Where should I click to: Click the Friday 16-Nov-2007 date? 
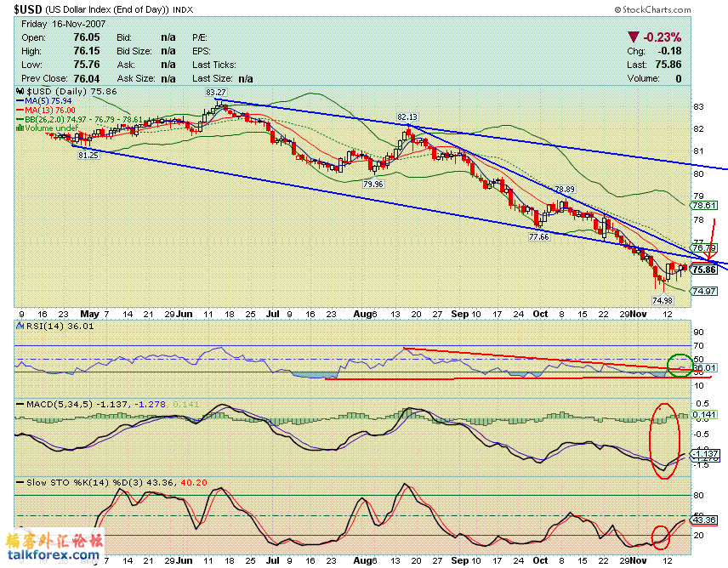click(64, 24)
